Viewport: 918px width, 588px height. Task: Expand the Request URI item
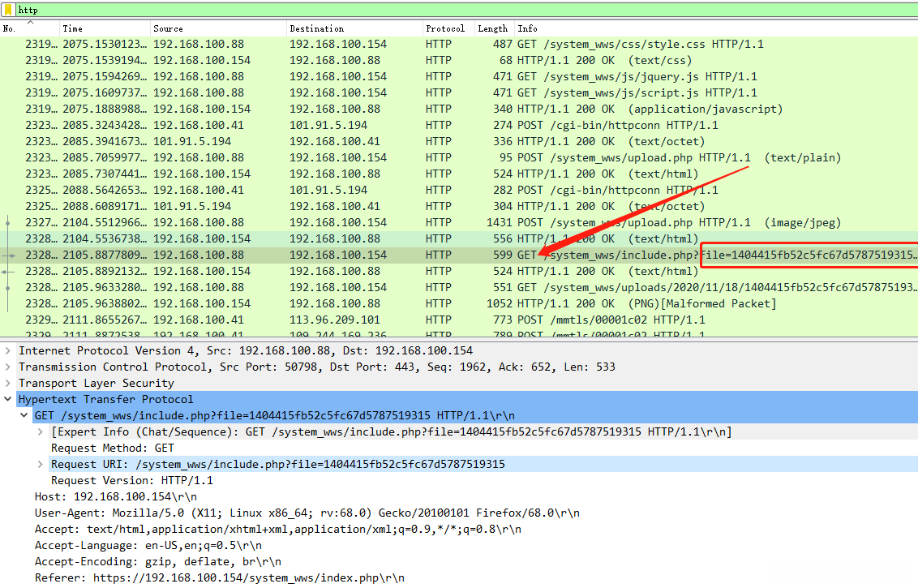click(40, 465)
